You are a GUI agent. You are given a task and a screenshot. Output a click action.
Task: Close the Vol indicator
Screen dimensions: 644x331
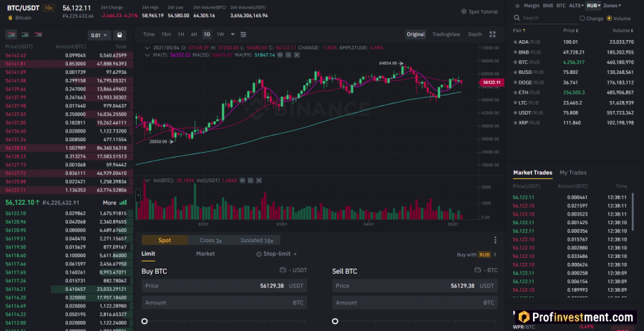click(259, 180)
